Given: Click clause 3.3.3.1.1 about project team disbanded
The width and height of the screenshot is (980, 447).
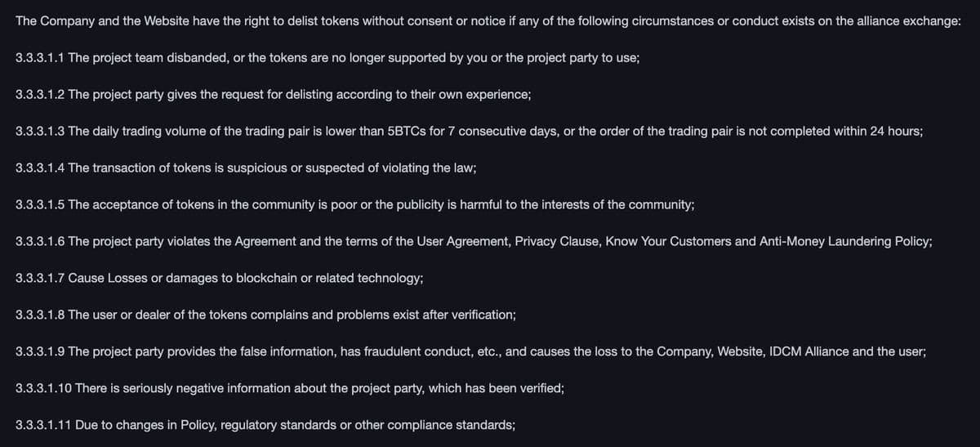Looking at the screenshot, I should [327, 58].
